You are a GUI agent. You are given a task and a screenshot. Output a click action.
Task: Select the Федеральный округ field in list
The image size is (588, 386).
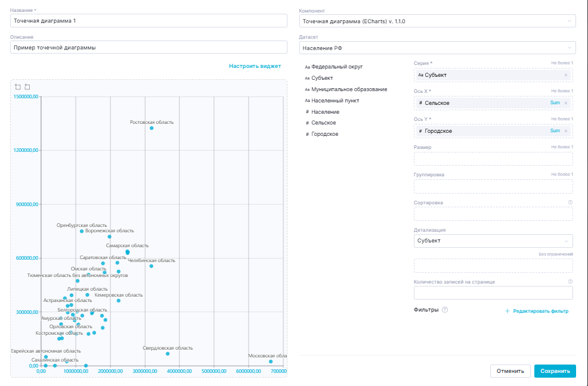click(337, 67)
